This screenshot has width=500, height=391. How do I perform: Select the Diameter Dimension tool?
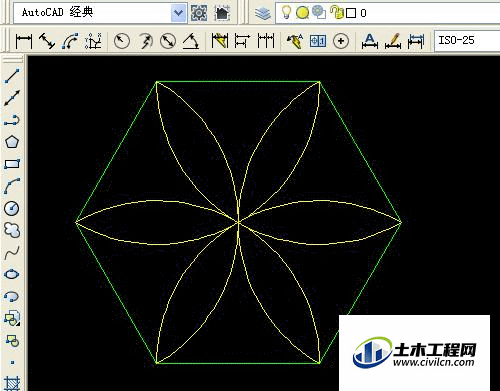click(x=168, y=41)
